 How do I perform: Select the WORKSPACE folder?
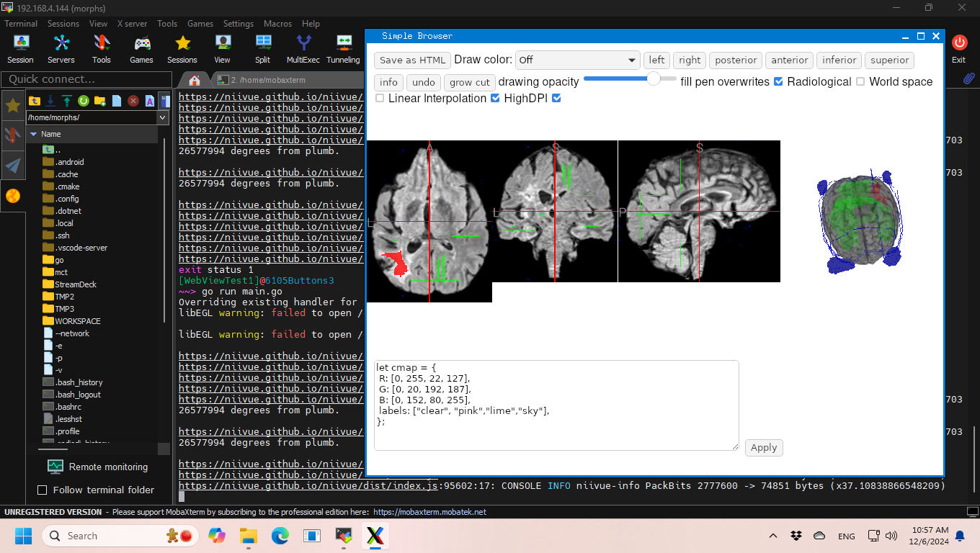coord(78,321)
